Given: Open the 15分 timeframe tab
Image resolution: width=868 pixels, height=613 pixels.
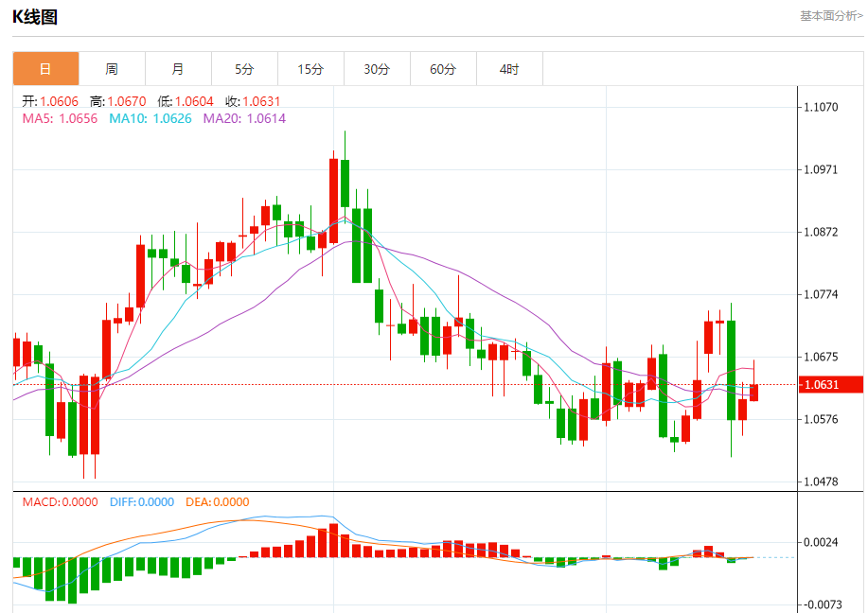Looking at the screenshot, I should click(311, 69).
